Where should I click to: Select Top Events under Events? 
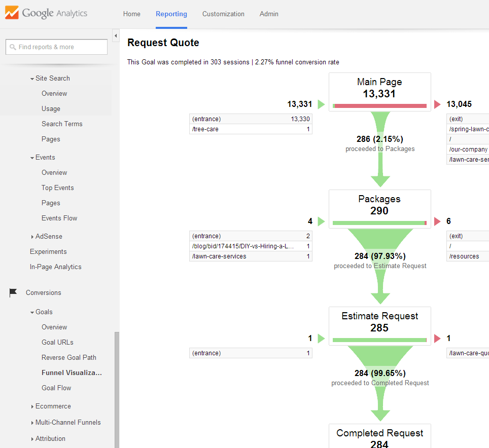57,188
